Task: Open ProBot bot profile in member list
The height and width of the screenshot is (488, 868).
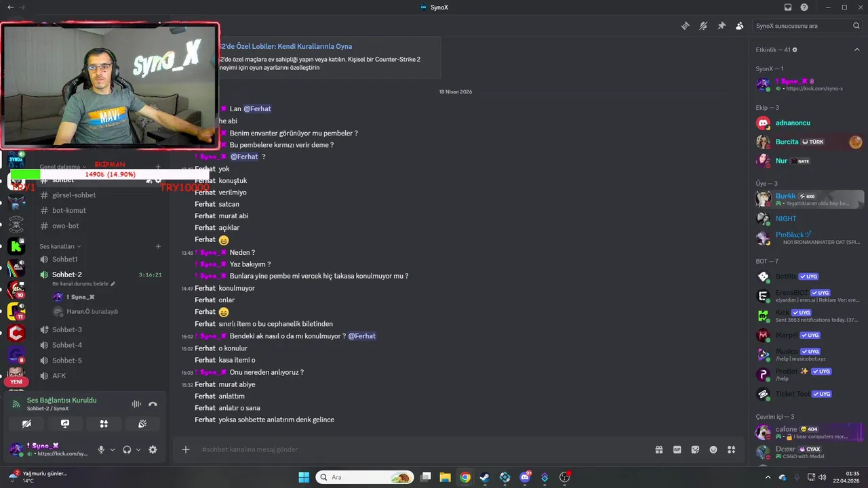Action: coord(810,374)
